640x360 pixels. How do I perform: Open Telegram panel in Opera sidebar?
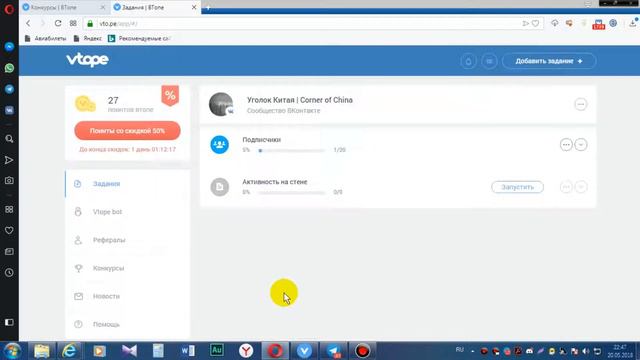click(x=9, y=89)
